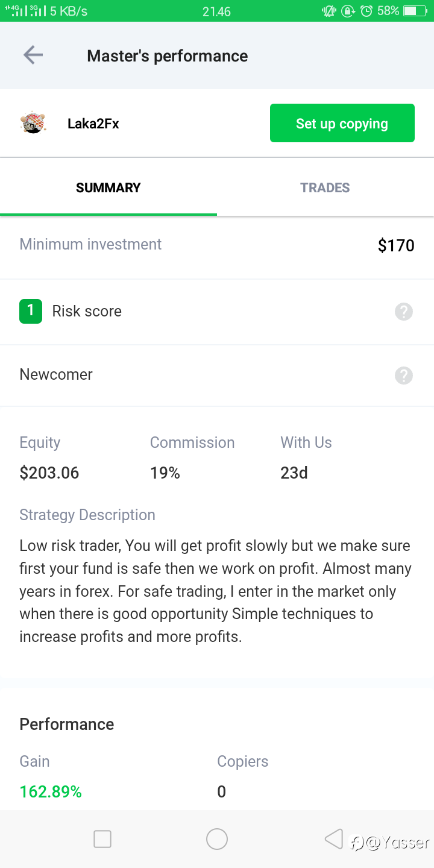Tap Android home circle button
Viewport: 434px width, 868px height.
(x=217, y=839)
